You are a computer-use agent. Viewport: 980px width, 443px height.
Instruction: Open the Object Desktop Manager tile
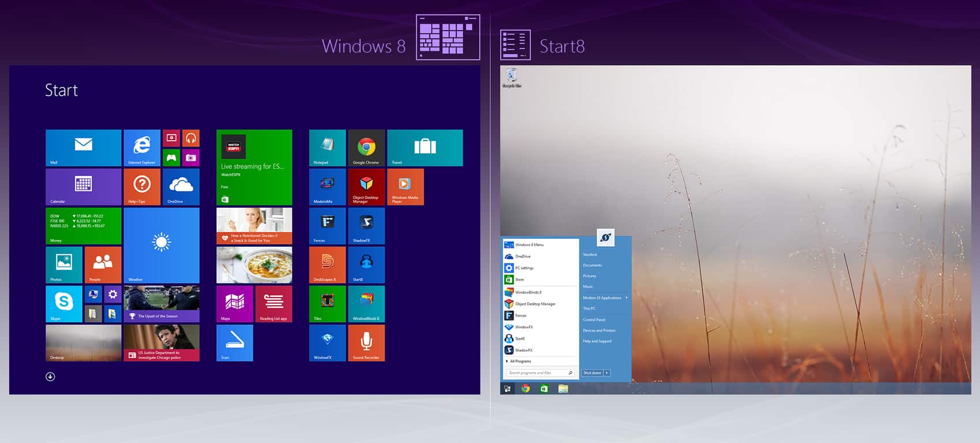(x=366, y=187)
